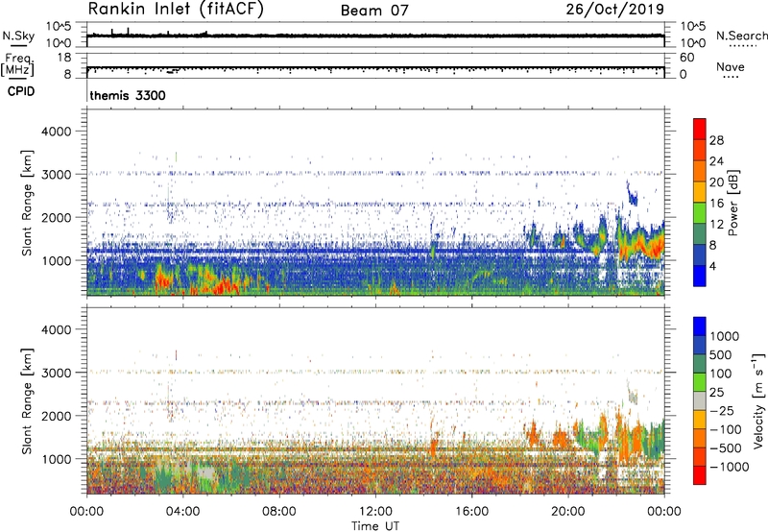Image resolution: width=768 pixels, height=532 pixels.
Task: Click the red bottom Velocity colorbar segment
Action: click(700, 475)
